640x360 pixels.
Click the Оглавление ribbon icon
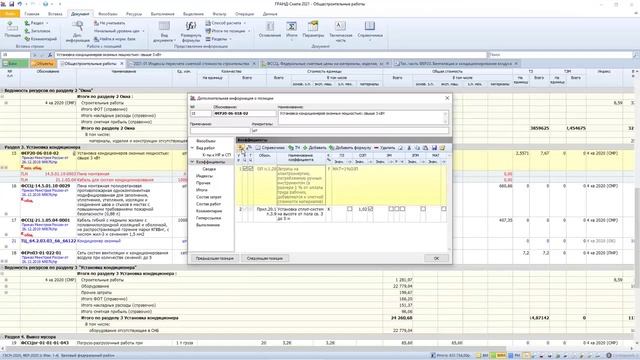click(x=270, y=29)
